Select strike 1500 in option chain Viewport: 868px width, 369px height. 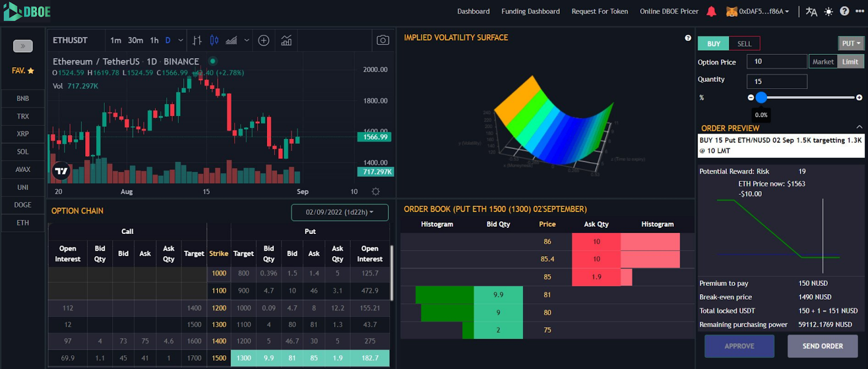(x=219, y=358)
